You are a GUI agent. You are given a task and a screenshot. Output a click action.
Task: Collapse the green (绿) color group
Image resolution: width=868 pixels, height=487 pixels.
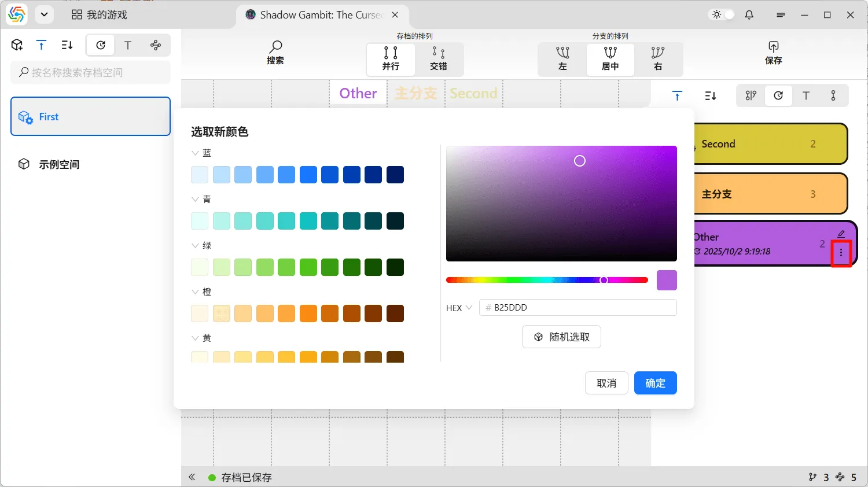click(195, 246)
